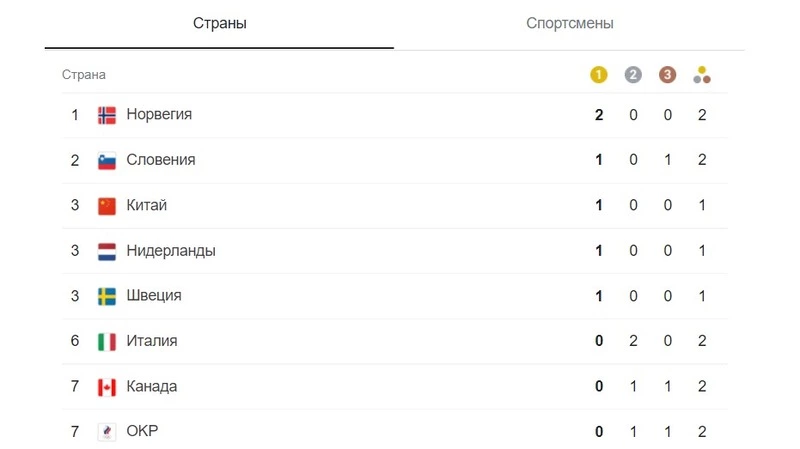Click the China flag icon
Screen dimensions: 800x449
tap(107, 206)
